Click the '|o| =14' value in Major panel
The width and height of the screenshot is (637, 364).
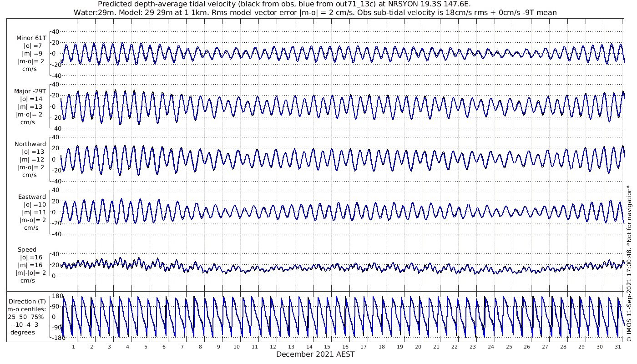coord(31,99)
